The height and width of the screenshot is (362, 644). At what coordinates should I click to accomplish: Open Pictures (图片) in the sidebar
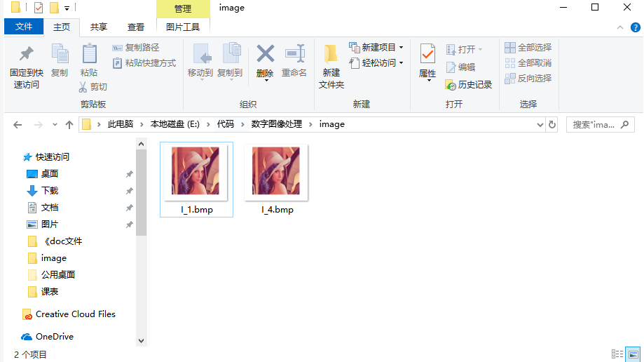(43, 224)
